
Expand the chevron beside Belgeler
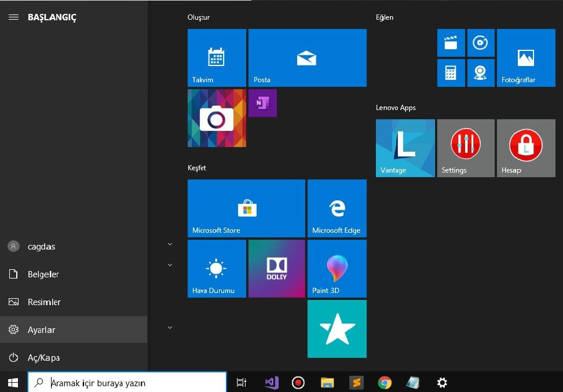(x=170, y=265)
